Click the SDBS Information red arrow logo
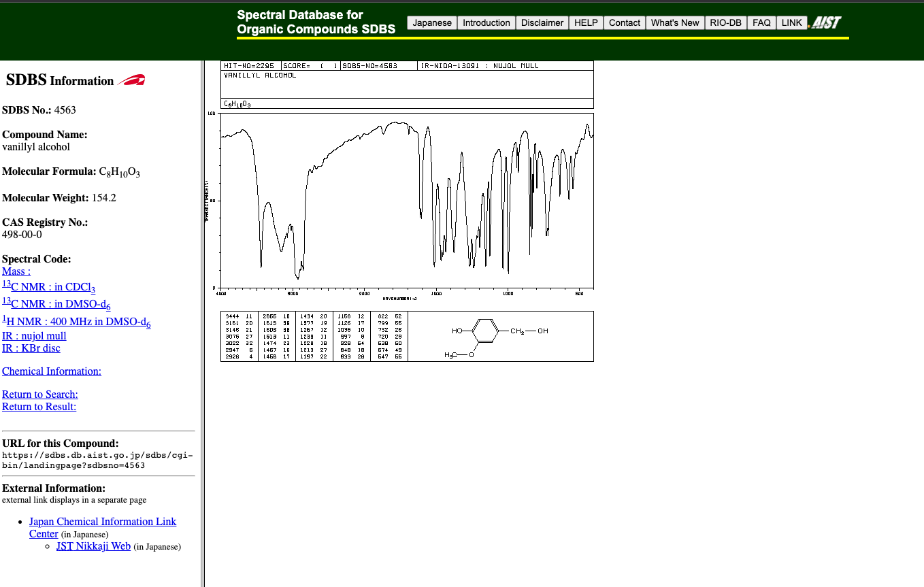The width and height of the screenshot is (924, 587). (131, 80)
